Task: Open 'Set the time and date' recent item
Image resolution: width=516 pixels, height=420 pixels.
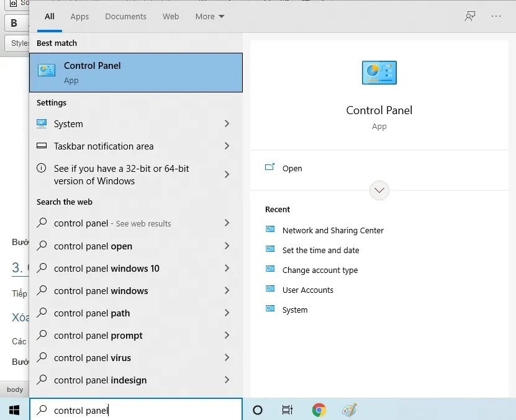Action: pyautogui.click(x=321, y=250)
